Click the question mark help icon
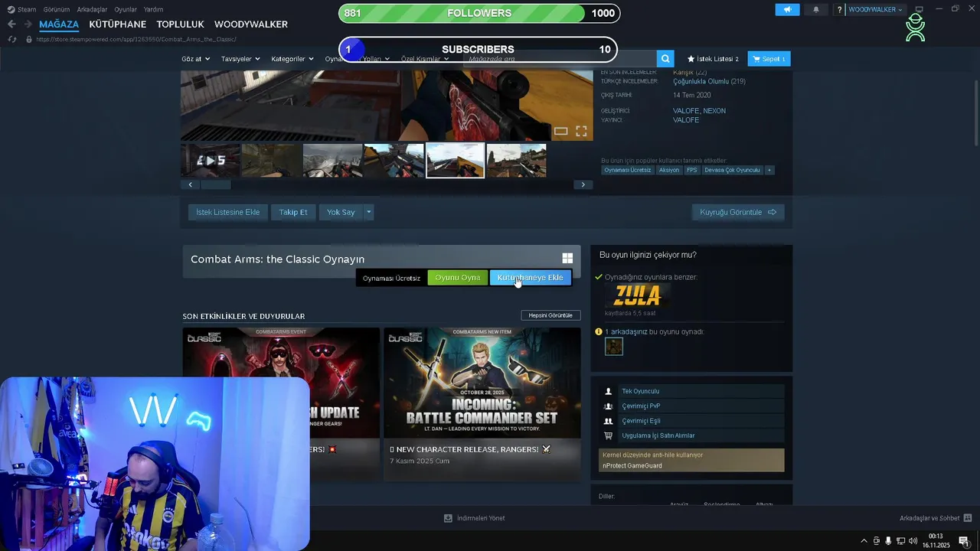Screen dimensions: 980x551 [x=839, y=9]
